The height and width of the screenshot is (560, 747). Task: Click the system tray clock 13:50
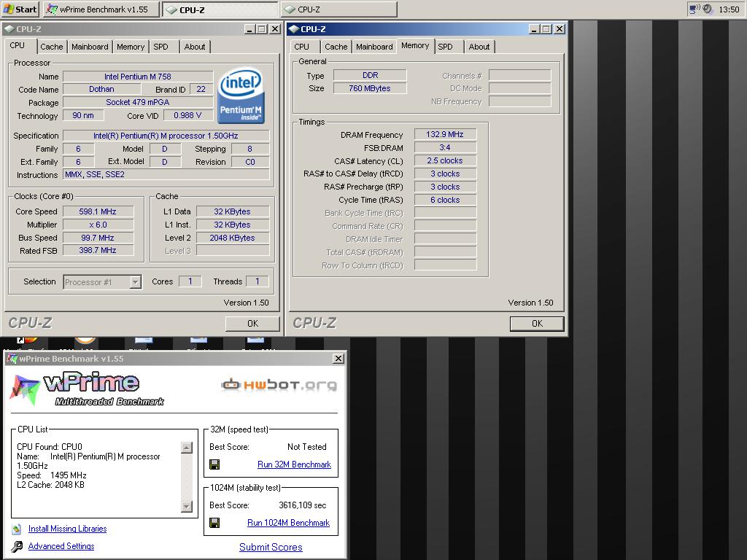(x=729, y=9)
